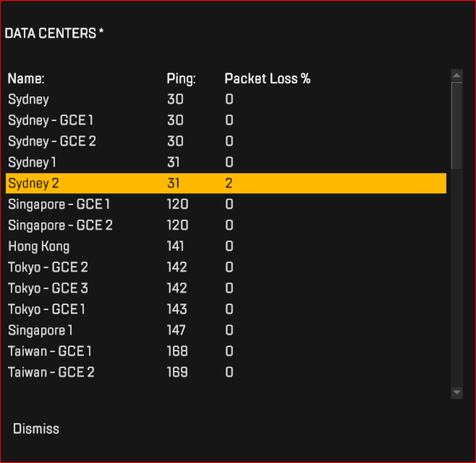
Task: Choose Singapore - GCE 2 data center
Action: point(60,226)
